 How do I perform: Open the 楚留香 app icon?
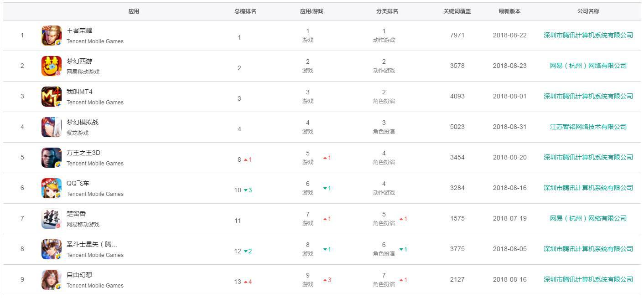coord(52,219)
